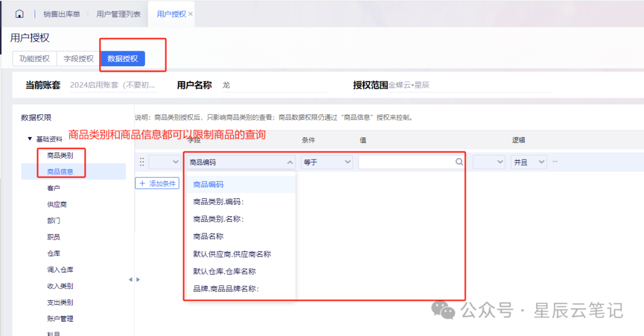Click the 逻辑 column header
This screenshot has width=644, height=336.
coord(518,140)
